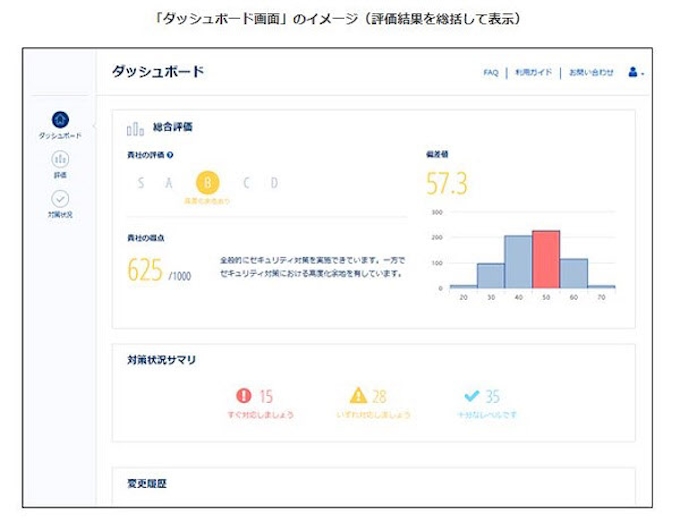Viewport: 680px width, 522px height.
Task: Click the ダッシュボード page title
Action: [x=158, y=72]
